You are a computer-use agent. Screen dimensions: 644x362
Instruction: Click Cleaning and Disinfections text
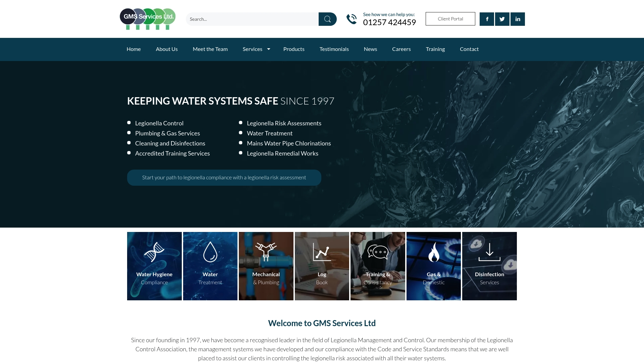tap(170, 143)
